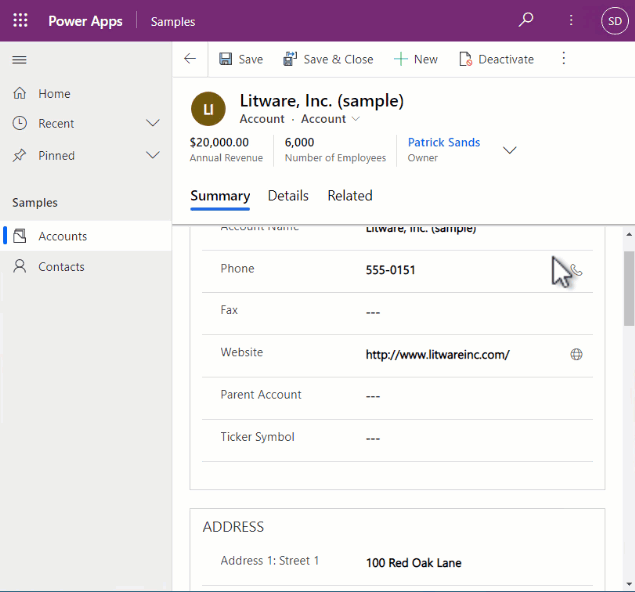635x592 pixels.
Task: Click the search magnifier icon
Action: click(526, 20)
